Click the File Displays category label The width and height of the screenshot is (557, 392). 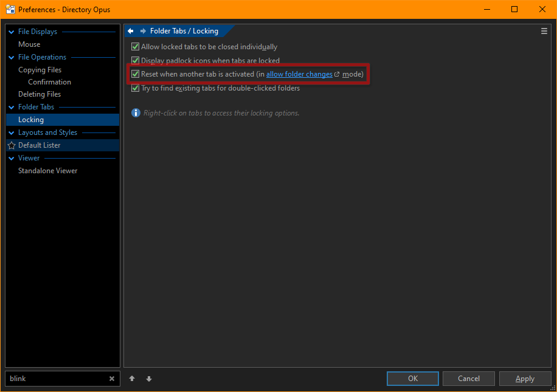point(38,32)
